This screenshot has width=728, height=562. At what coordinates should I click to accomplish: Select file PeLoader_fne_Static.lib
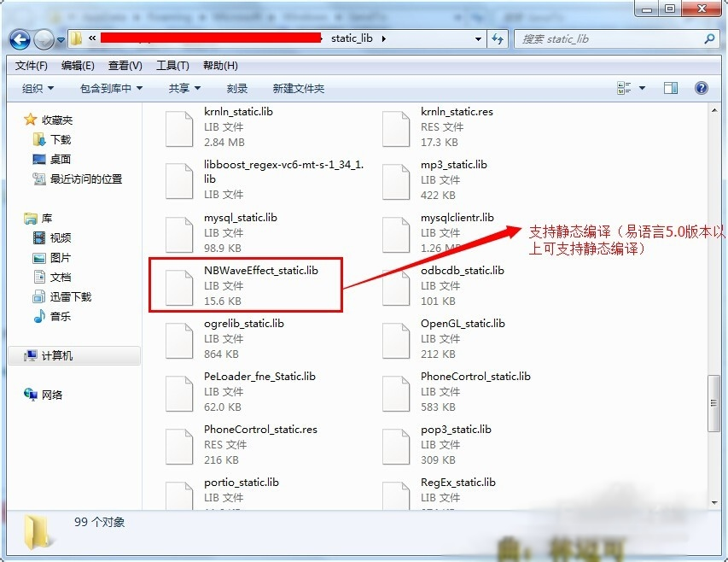(259, 376)
